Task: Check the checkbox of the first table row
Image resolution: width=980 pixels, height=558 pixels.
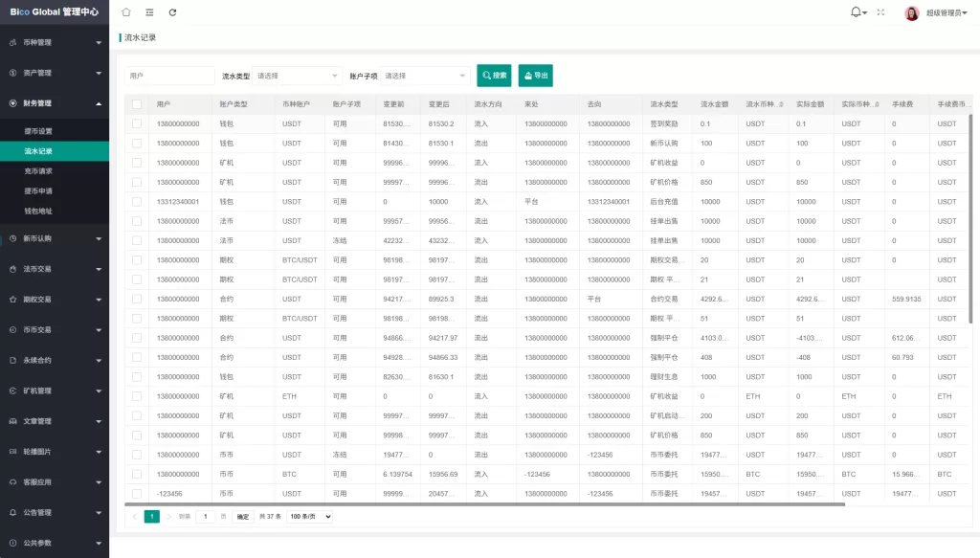Action: coord(136,123)
